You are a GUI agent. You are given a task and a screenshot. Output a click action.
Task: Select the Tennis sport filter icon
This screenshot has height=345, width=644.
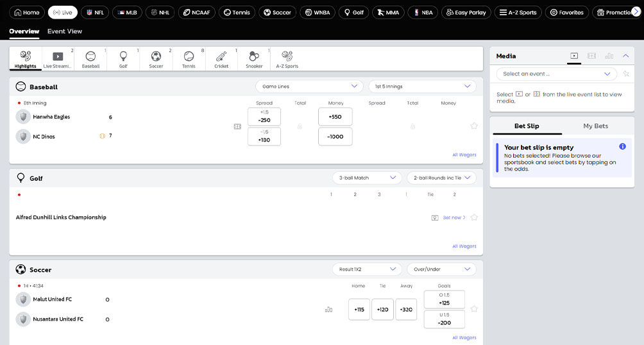click(189, 59)
